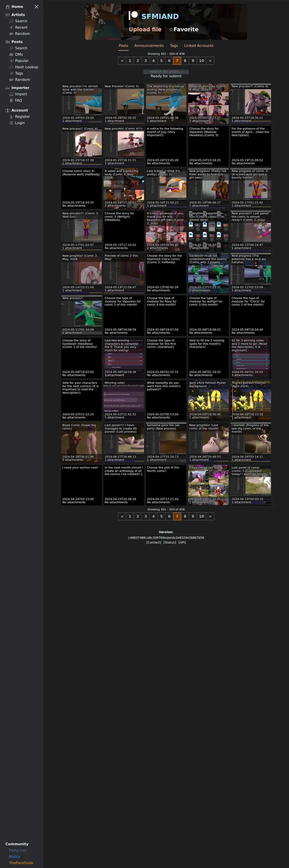Viewport: 289px width, 868px height.
Task: Focus the search for posts field
Action: click(x=166, y=72)
